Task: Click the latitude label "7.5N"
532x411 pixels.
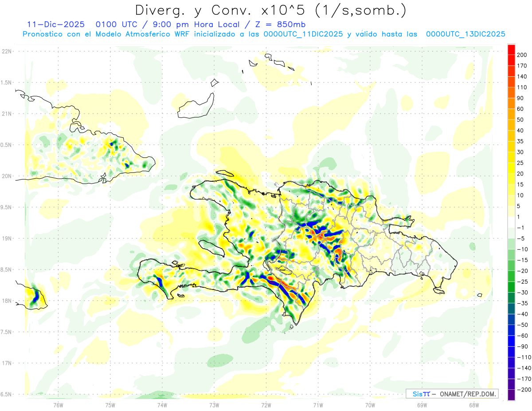Action: 7,332
